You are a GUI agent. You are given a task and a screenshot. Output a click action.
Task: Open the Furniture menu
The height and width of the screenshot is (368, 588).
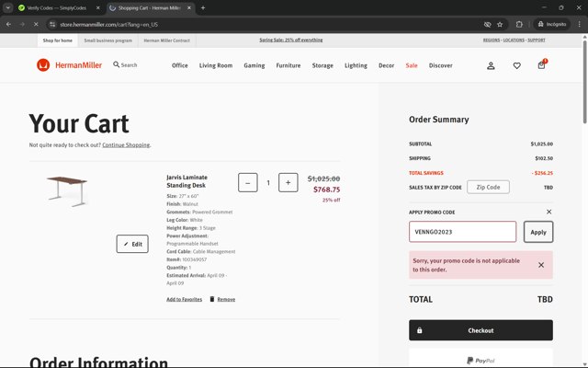[288, 65]
